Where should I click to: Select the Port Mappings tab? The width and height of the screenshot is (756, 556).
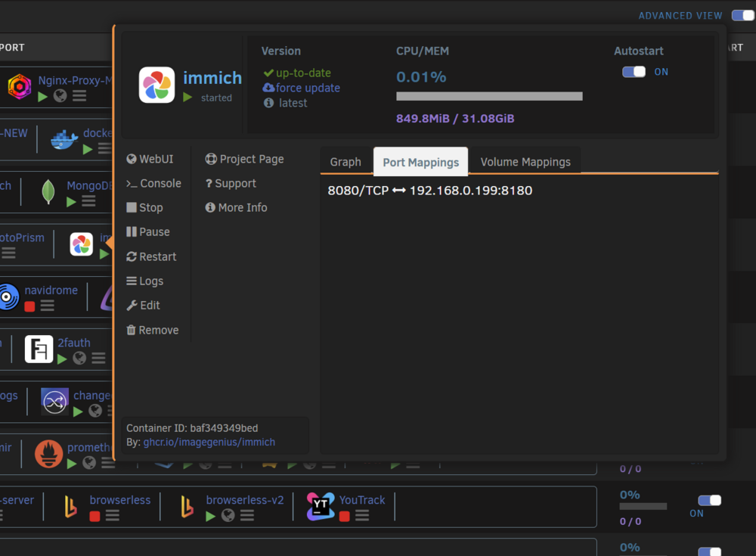tap(421, 162)
